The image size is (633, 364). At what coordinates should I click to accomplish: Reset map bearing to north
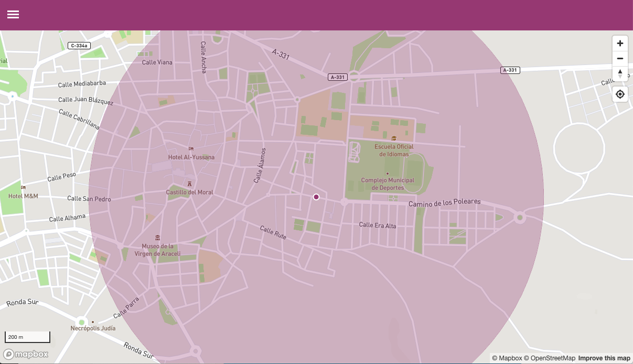tap(620, 73)
